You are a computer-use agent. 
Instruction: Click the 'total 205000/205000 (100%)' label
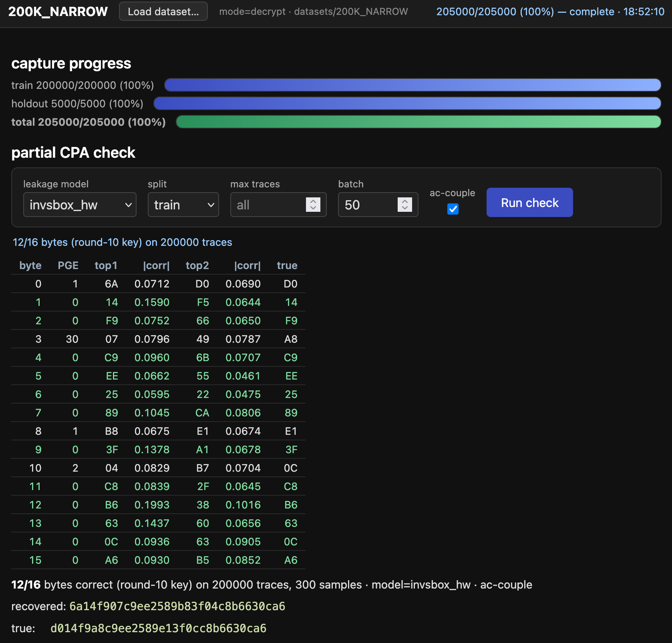pyautogui.click(x=89, y=122)
